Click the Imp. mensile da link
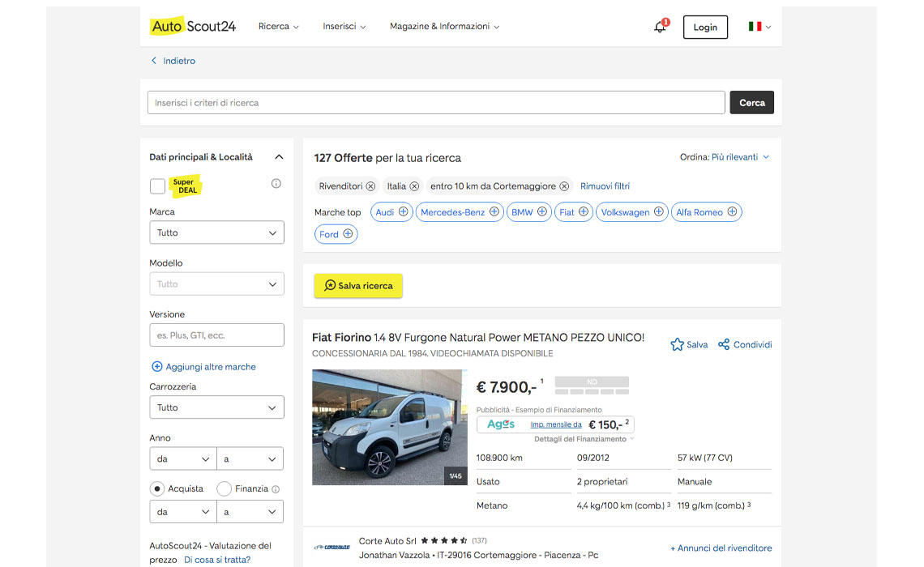The height and width of the screenshot is (567, 924). (556, 424)
